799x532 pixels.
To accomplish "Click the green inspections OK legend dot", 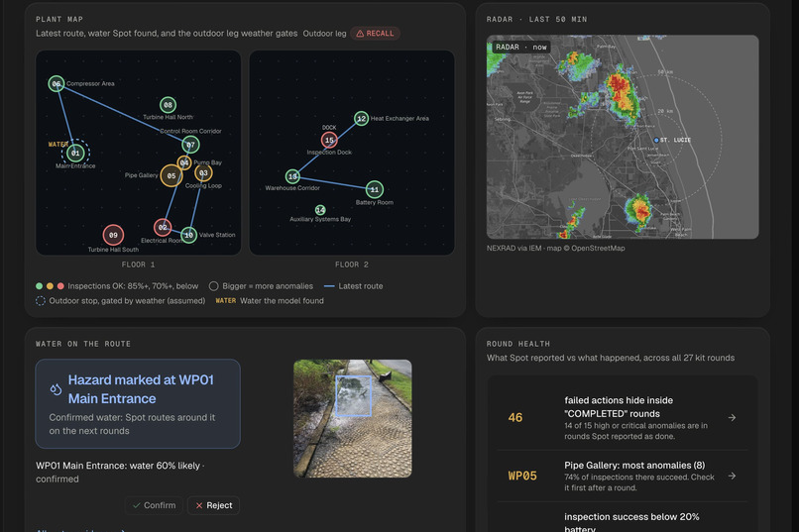I will (x=40, y=286).
